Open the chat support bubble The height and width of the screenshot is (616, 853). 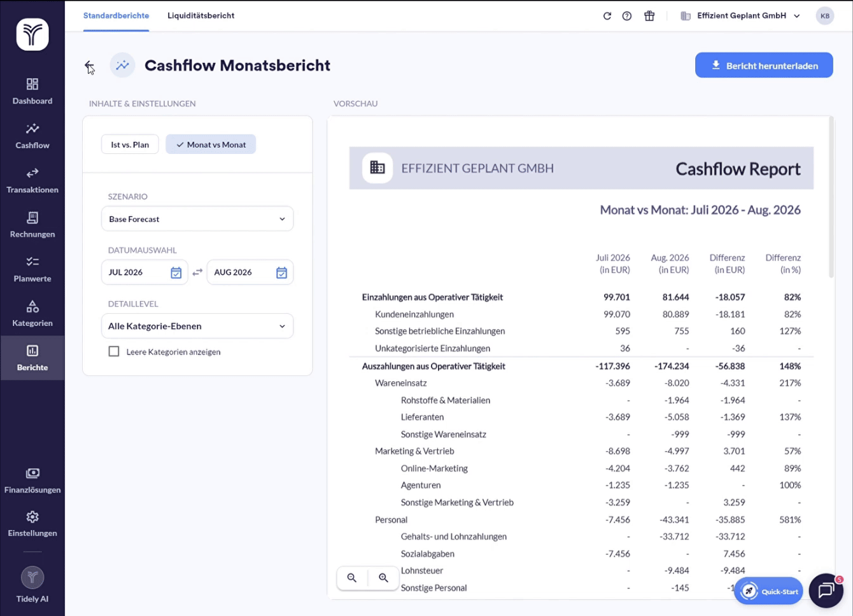tap(826, 591)
